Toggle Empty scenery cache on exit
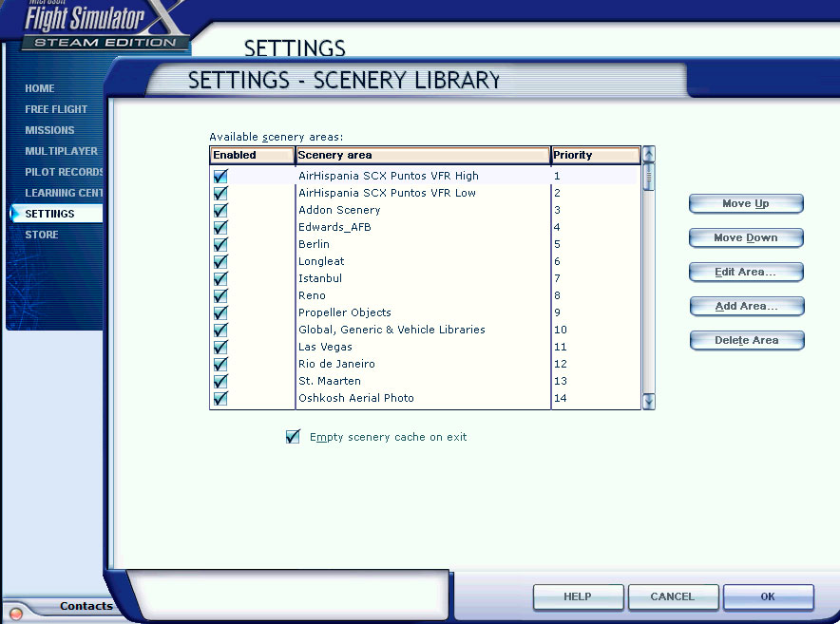Viewport: 840px width, 624px height. tap(293, 437)
